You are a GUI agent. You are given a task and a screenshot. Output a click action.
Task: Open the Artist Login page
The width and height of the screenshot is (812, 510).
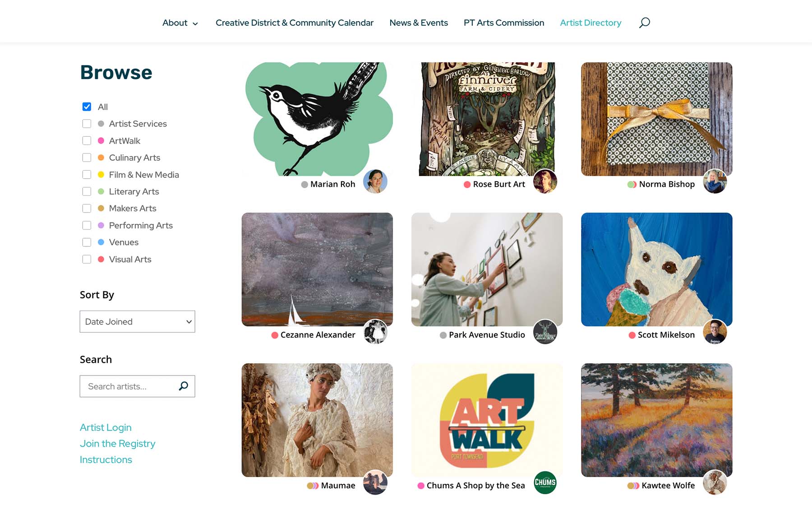(x=106, y=427)
